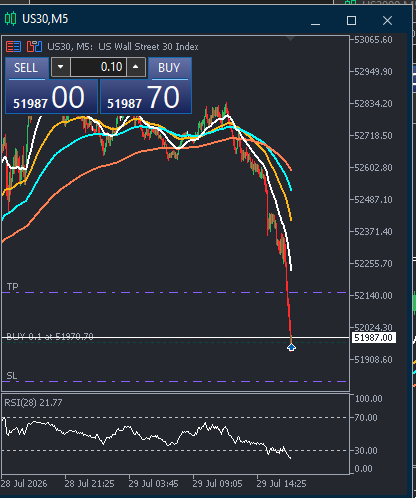Select the TP take profit line label
The width and height of the screenshot is (416, 498).
13,287
